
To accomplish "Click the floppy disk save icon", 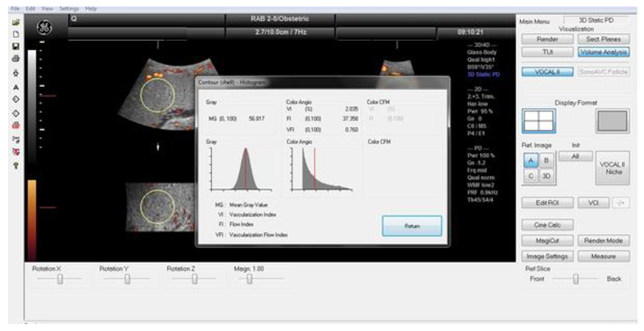I will click(x=16, y=46).
